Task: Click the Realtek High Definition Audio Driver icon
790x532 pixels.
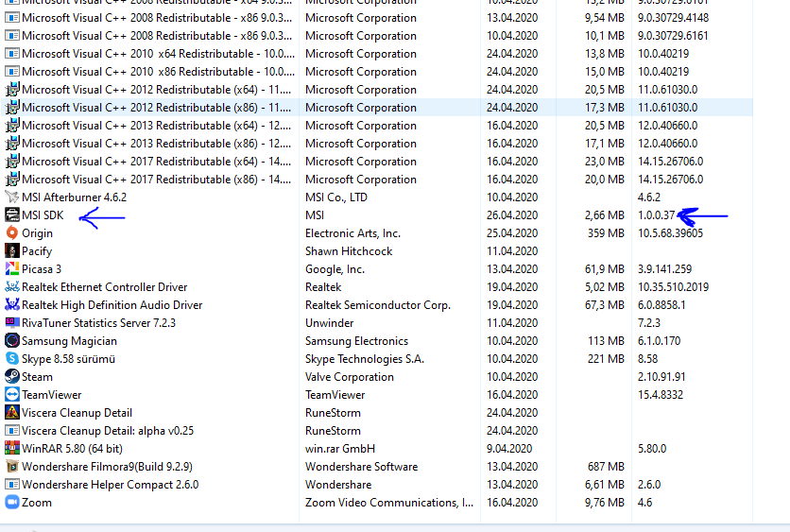Action: tap(12, 305)
